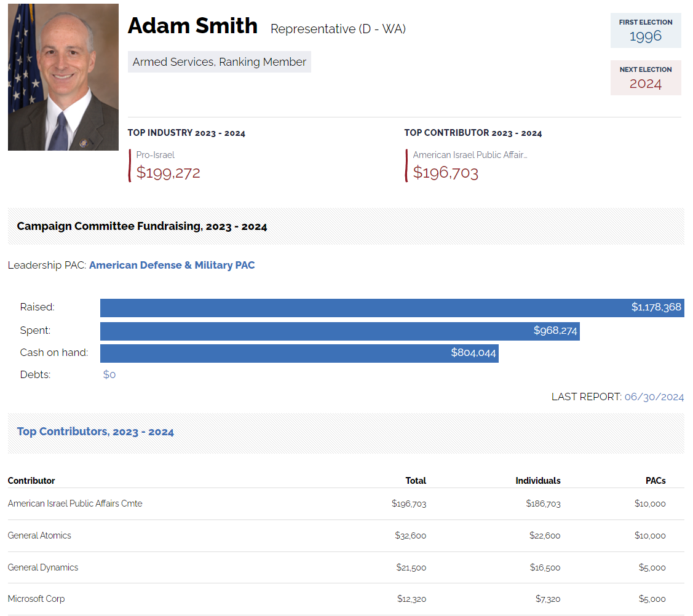The height and width of the screenshot is (616, 693).
Task: Open the Top Contributors, 2023 - 2024 heading
Action: click(x=95, y=432)
